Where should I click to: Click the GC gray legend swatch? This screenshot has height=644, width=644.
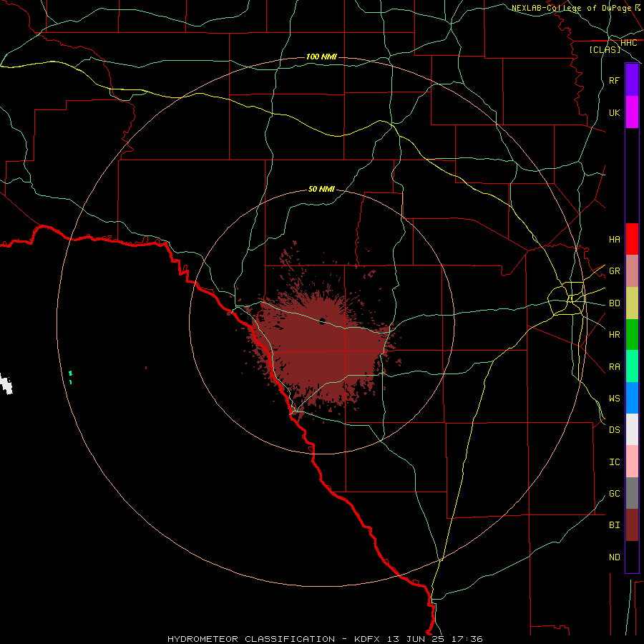(x=632, y=493)
